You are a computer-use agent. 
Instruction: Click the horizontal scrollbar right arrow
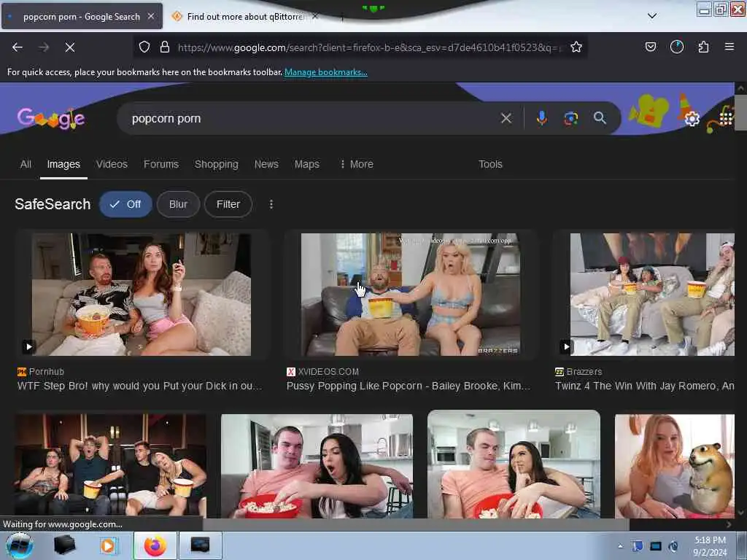[729, 524]
